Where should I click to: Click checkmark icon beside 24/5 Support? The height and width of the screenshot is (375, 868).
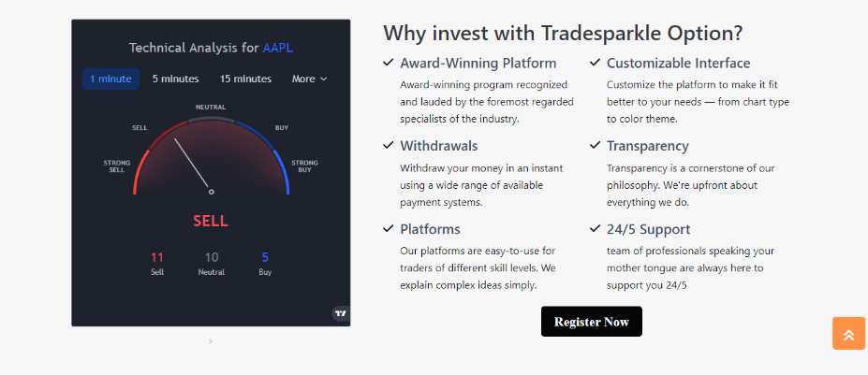click(x=596, y=228)
